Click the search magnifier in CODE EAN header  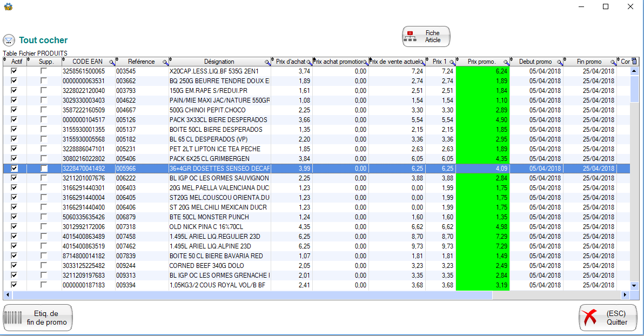(112, 62)
